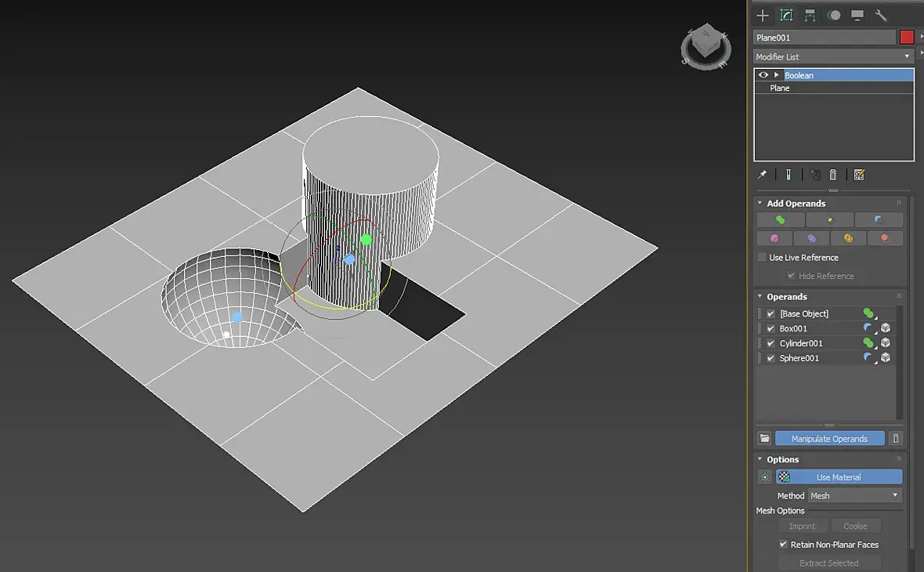Open Sphere001 subtract operation flyout
The image size is (924, 572).
(x=869, y=358)
